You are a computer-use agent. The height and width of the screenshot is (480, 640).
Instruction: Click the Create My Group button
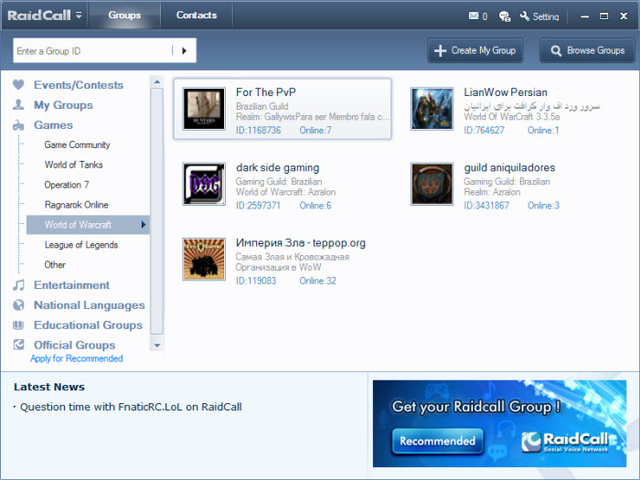(475, 51)
